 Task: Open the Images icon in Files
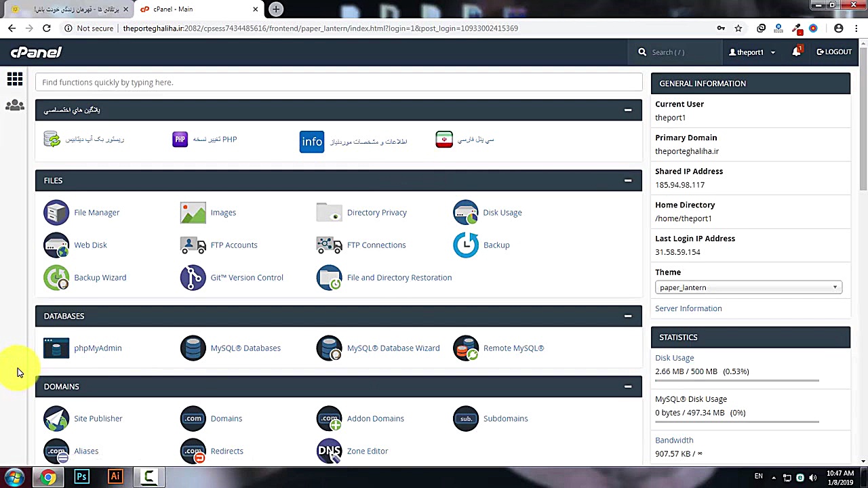point(193,213)
